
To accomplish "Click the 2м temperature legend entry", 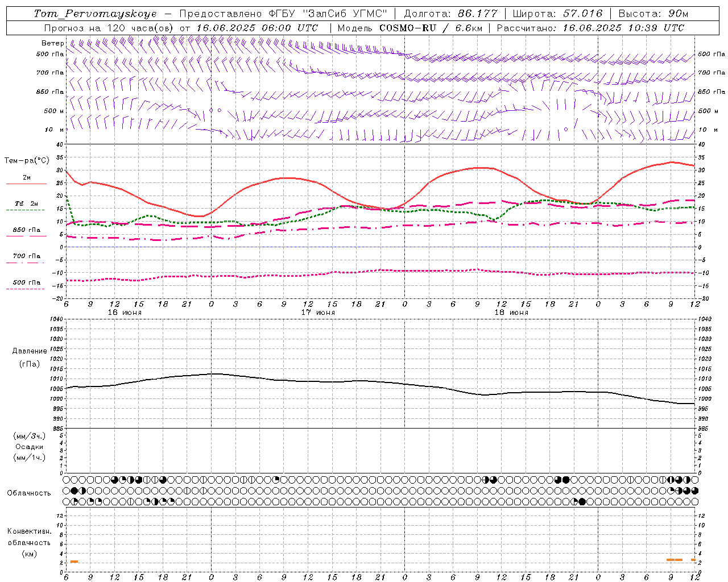I will (27, 178).
